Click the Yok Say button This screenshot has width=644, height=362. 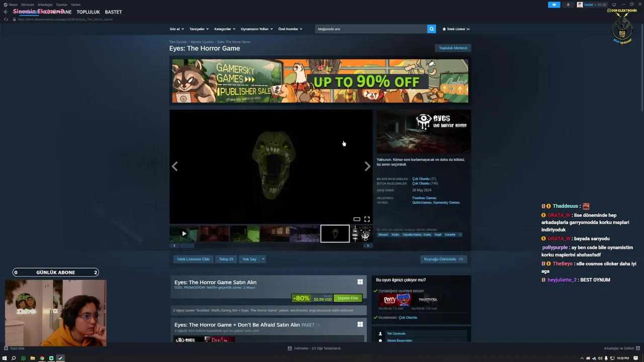pyautogui.click(x=250, y=259)
